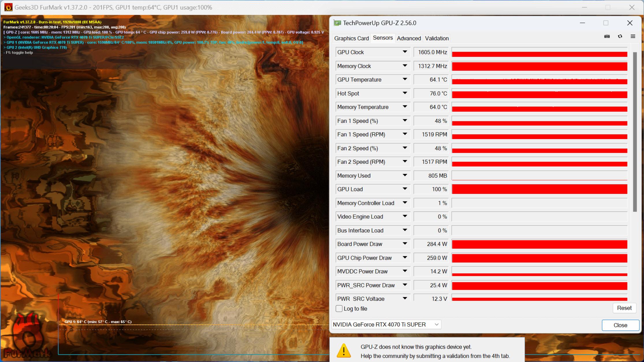This screenshot has width=644, height=362.
Task: Switch to the Sensors tab in GPU-Z
Action: (x=382, y=38)
